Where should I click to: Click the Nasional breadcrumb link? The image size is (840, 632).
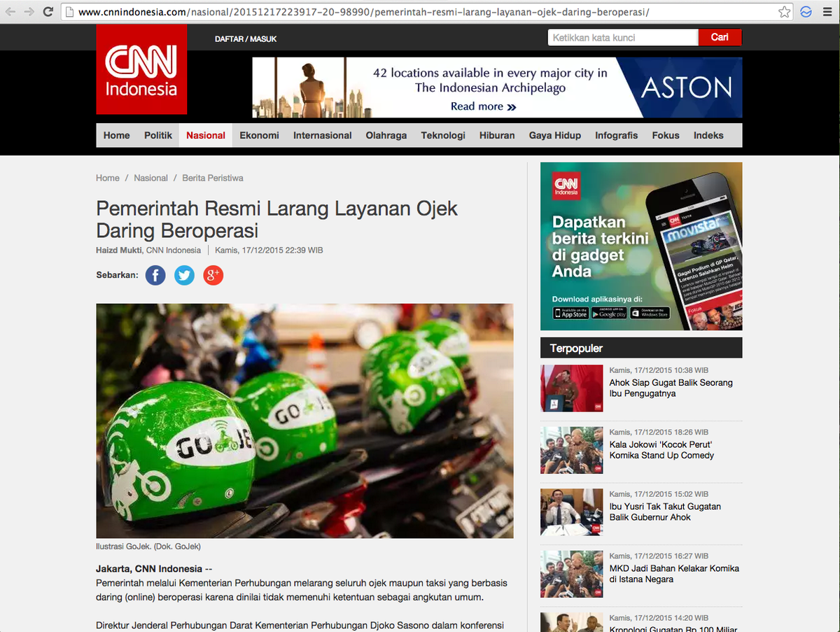click(150, 178)
